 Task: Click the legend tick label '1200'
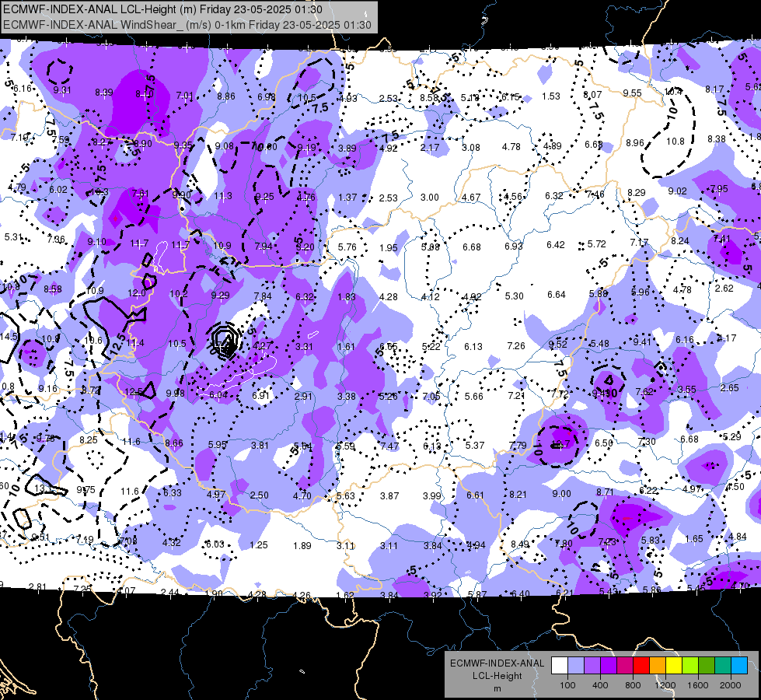(x=665, y=685)
